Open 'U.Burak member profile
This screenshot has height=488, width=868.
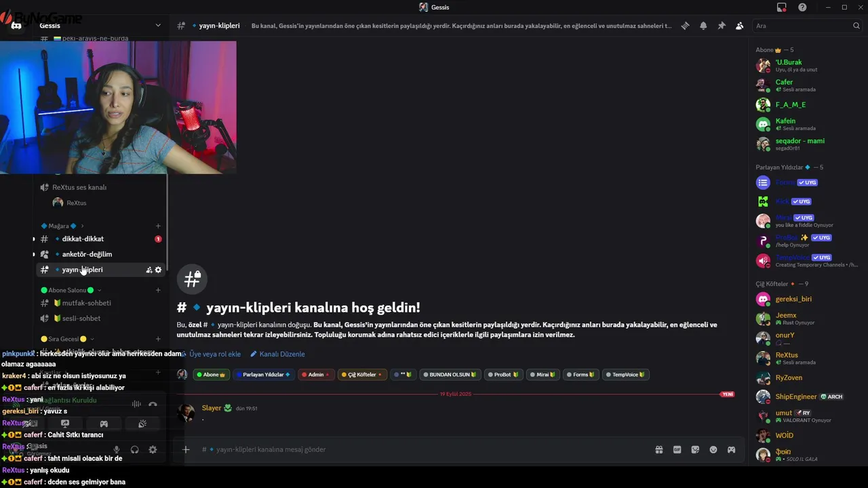[805, 65]
